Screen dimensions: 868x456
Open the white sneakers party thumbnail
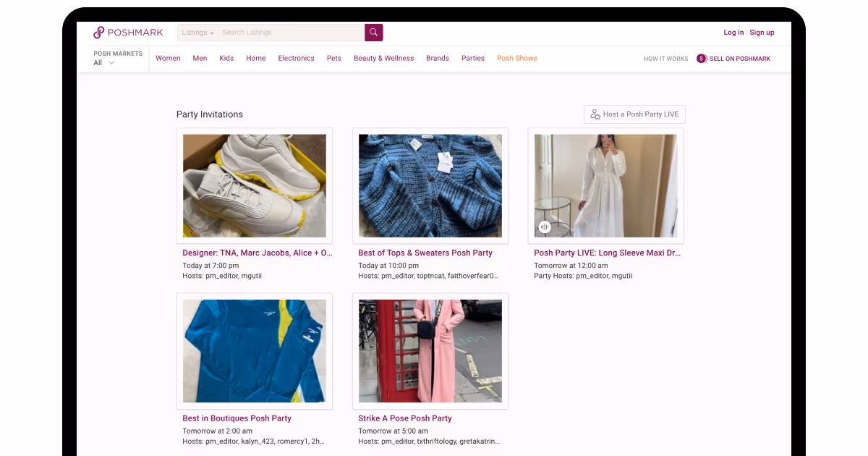coord(255,186)
